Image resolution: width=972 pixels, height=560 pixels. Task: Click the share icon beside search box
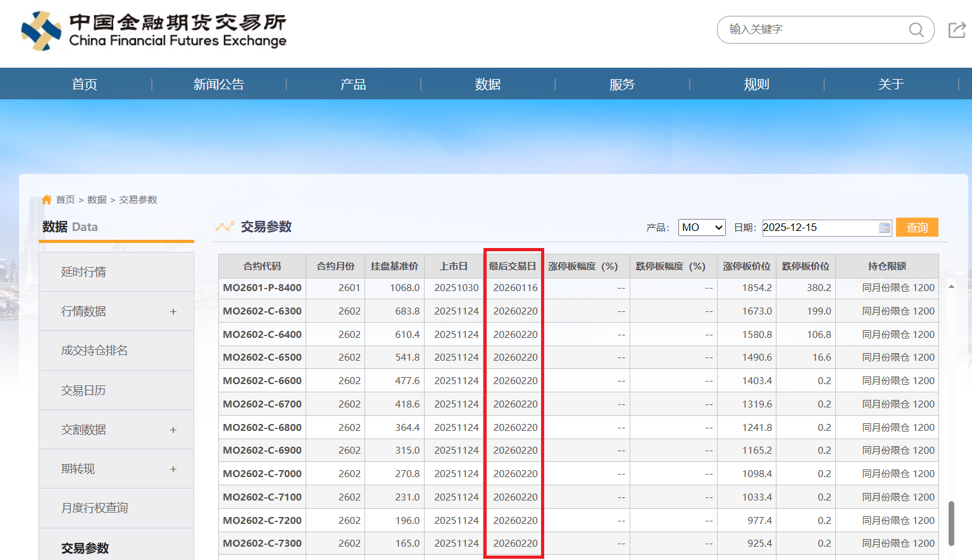tap(956, 30)
